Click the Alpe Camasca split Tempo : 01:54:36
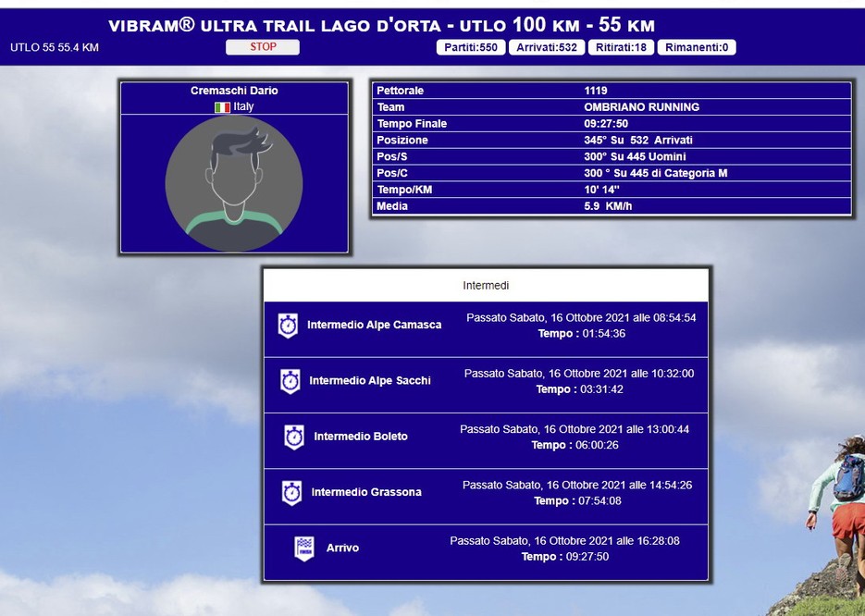Image resolution: width=865 pixels, height=616 pixels. click(582, 334)
